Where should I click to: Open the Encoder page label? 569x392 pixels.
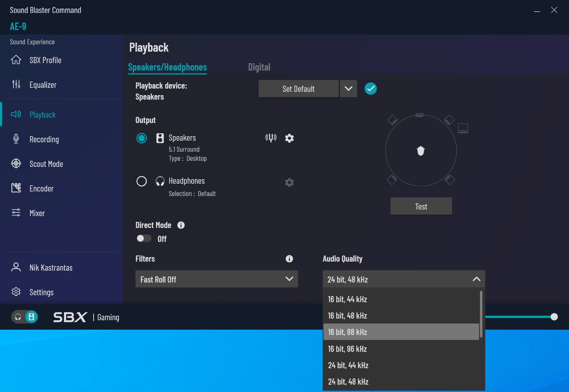tap(41, 189)
